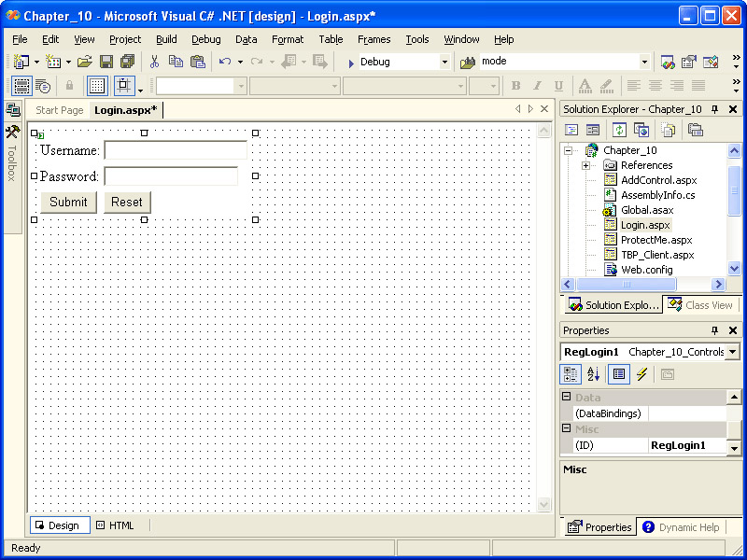Open the Debug configuration dropdown

[x=444, y=62]
